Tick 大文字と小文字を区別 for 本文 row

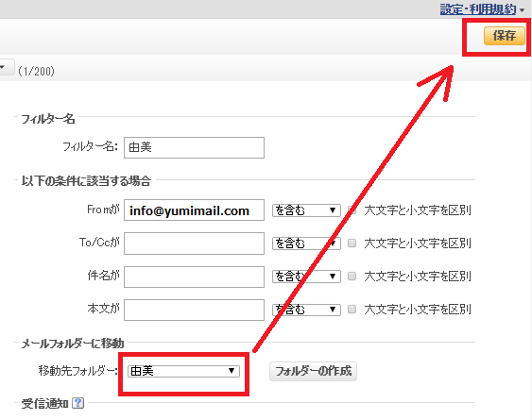tap(352, 310)
